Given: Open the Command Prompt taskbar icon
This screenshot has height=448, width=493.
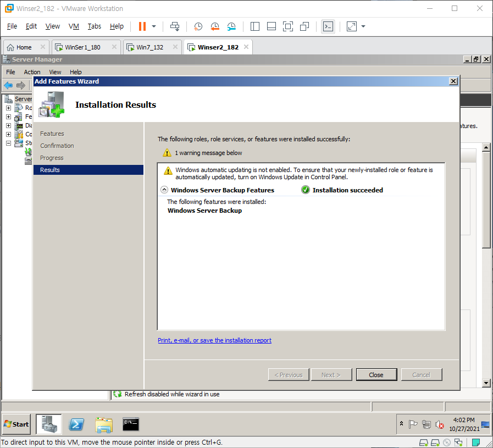Looking at the screenshot, I should tap(131, 424).
